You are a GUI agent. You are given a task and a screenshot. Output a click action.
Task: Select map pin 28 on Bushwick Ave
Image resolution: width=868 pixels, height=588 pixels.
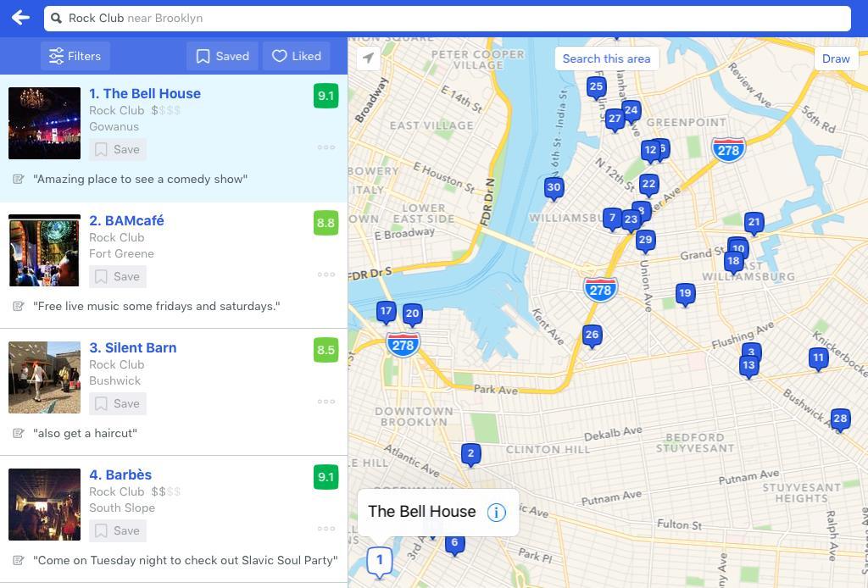tap(840, 419)
